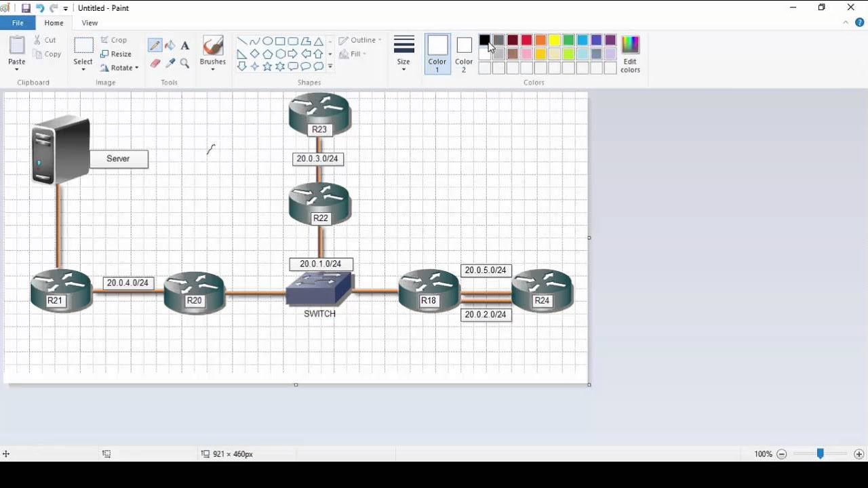Image resolution: width=868 pixels, height=488 pixels.
Task: Click Undo in quick access toolbar
Action: tap(40, 8)
